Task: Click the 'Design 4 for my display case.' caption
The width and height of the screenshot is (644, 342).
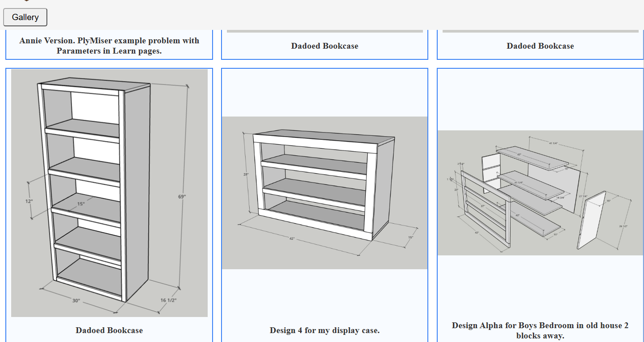Action: [325, 330]
